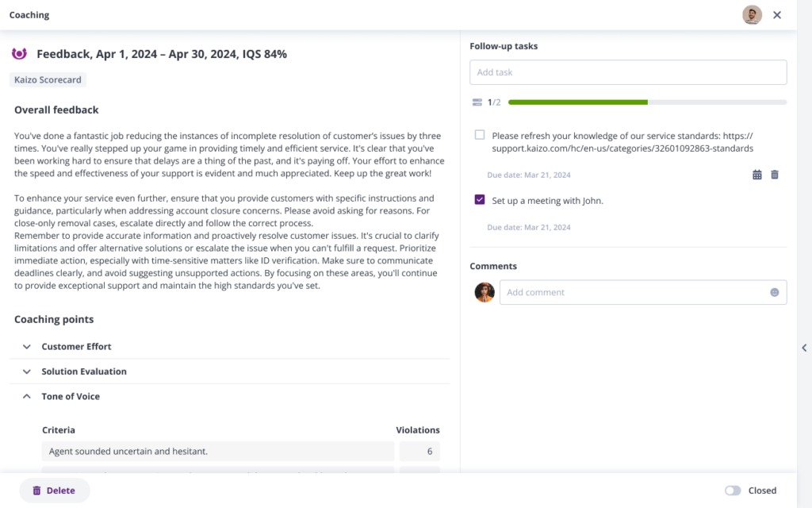Click the Kaizo Scorecard tag
The width and height of the screenshot is (812, 508).
48,79
